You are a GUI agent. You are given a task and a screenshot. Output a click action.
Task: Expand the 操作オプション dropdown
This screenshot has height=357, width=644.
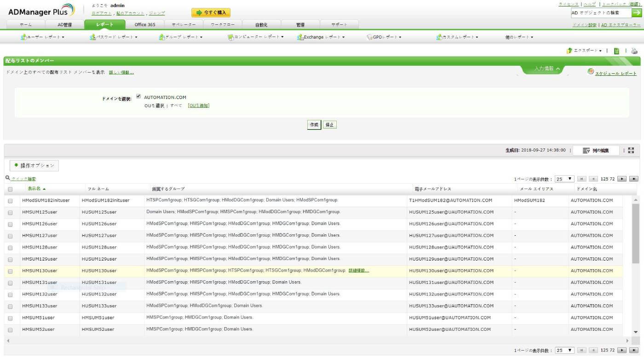34,165
